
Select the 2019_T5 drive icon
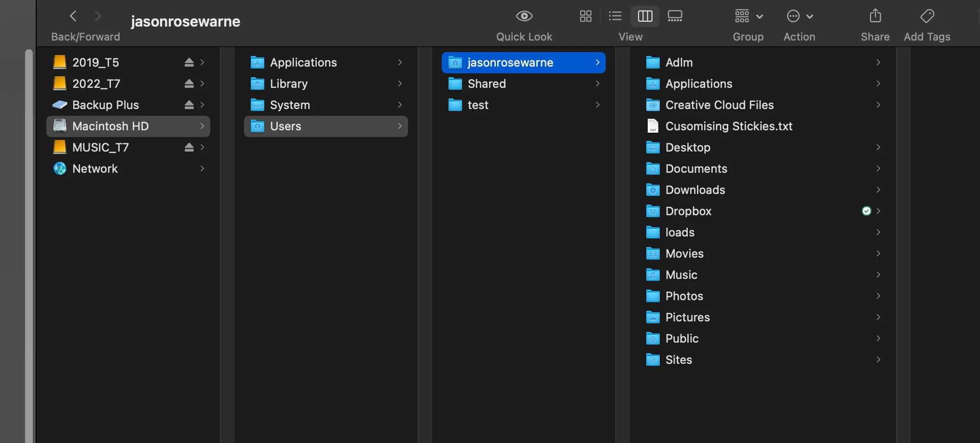60,62
